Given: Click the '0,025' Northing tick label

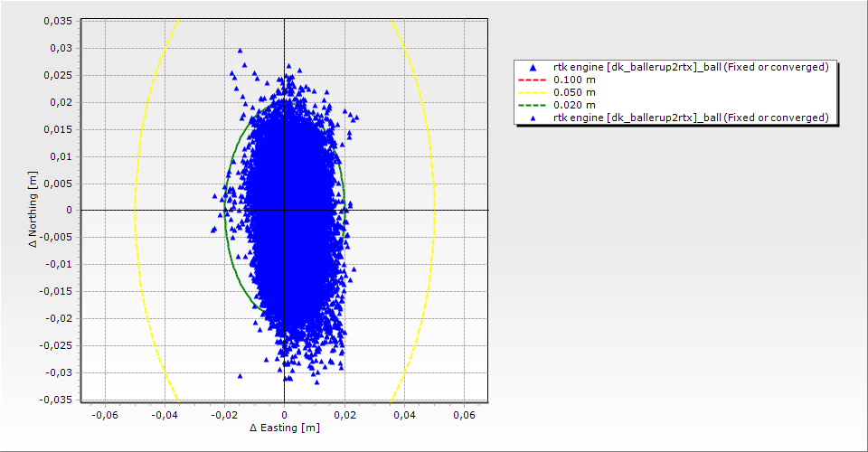Looking at the screenshot, I should click(58, 75).
